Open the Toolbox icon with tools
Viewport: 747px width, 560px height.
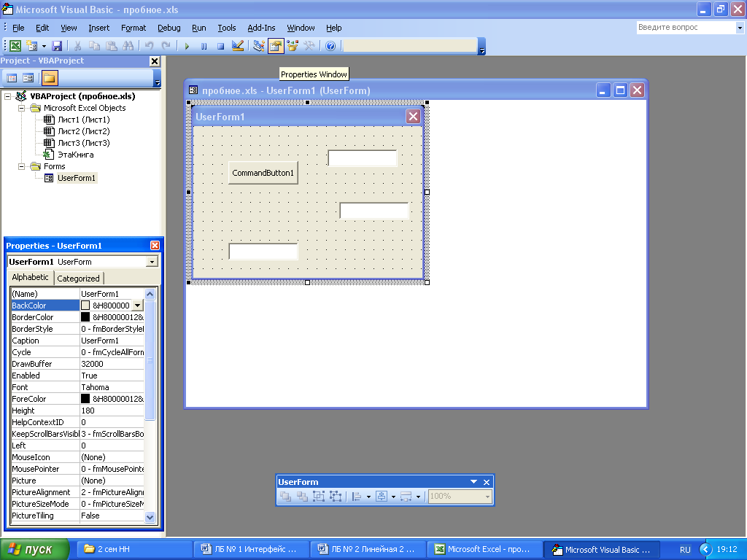[x=309, y=46]
